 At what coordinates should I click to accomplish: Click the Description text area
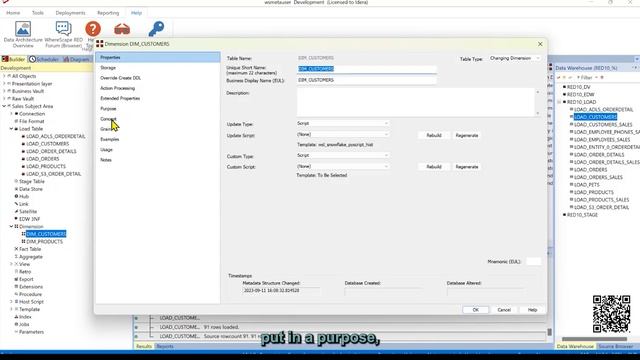[416, 102]
